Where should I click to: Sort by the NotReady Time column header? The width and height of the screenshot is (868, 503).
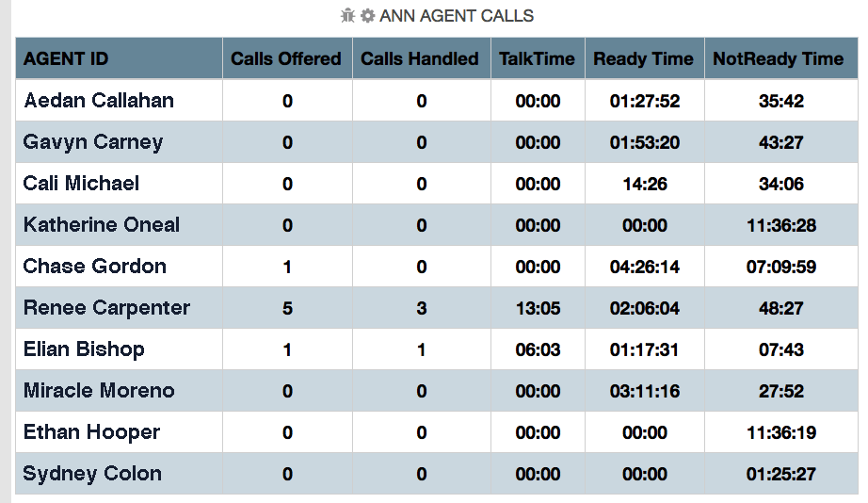pos(778,58)
